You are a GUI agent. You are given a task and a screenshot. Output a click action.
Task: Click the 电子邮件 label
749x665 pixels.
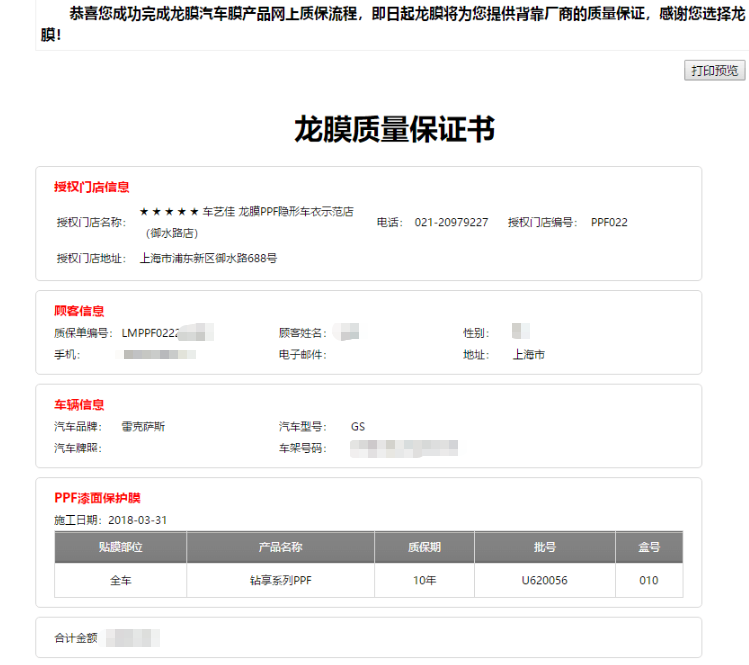click(x=302, y=355)
